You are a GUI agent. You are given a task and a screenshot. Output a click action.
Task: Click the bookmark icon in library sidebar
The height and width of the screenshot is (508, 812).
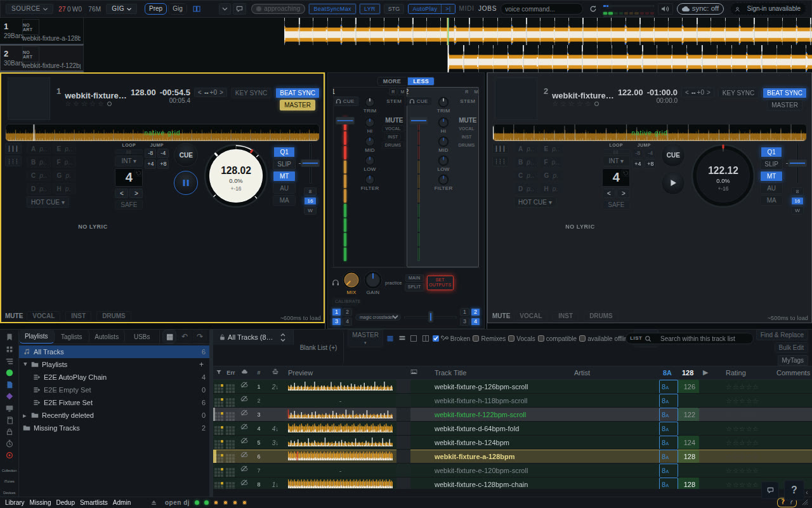pyautogui.click(x=10, y=337)
